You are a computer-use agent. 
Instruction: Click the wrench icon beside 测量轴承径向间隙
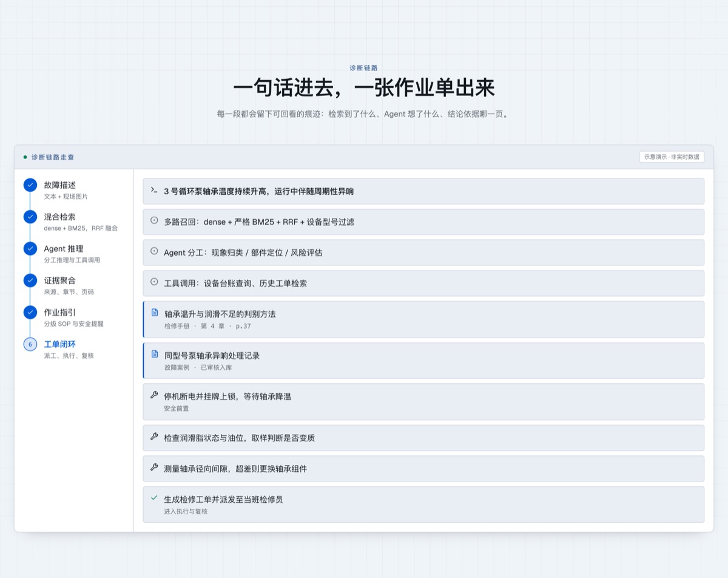(154, 467)
